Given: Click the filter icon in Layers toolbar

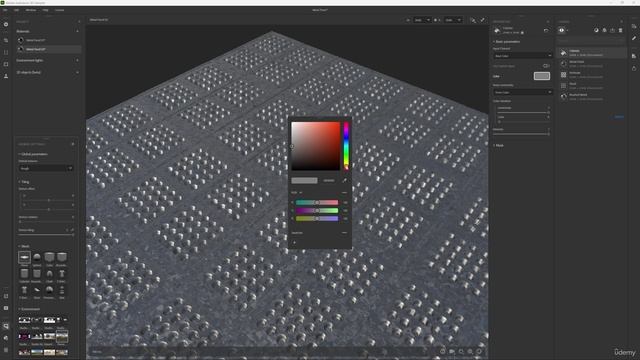Looking at the screenshot, I should point(604,30).
